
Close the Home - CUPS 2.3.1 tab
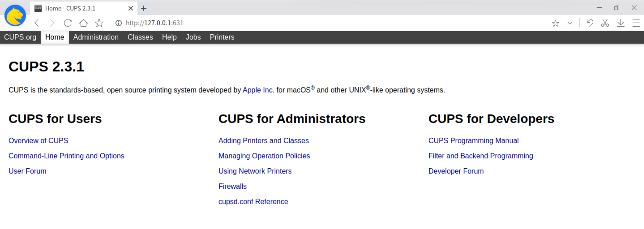pyautogui.click(x=131, y=8)
